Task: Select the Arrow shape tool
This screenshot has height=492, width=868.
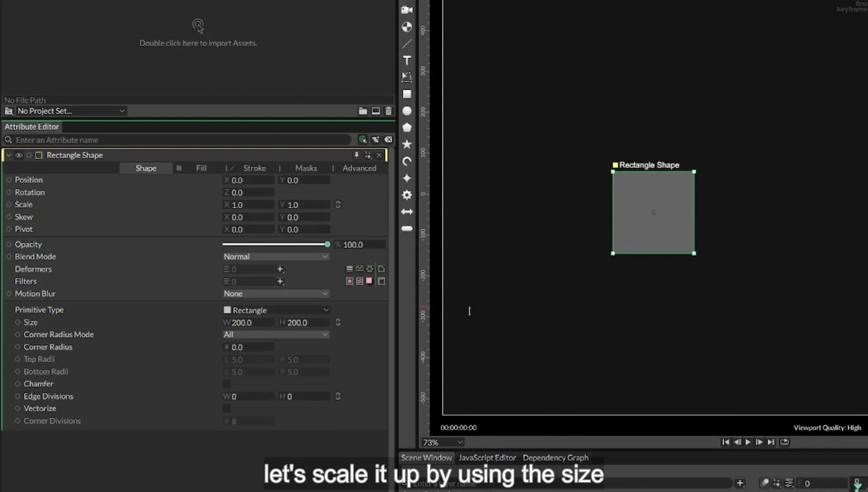Action: [x=407, y=212]
